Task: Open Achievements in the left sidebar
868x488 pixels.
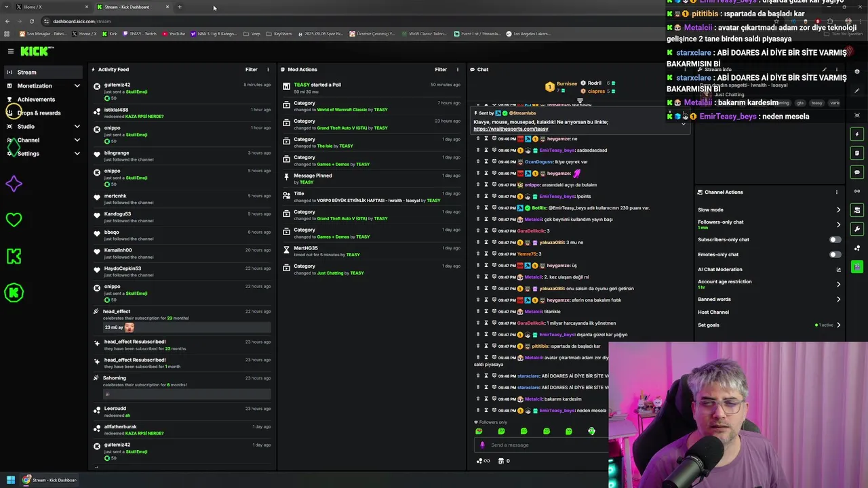Action: click(36, 100)
